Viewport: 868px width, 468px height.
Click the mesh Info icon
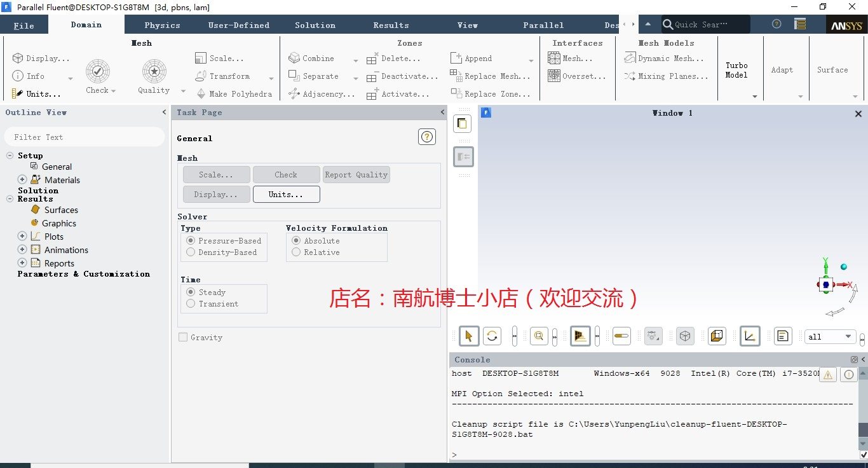[18, 76]
